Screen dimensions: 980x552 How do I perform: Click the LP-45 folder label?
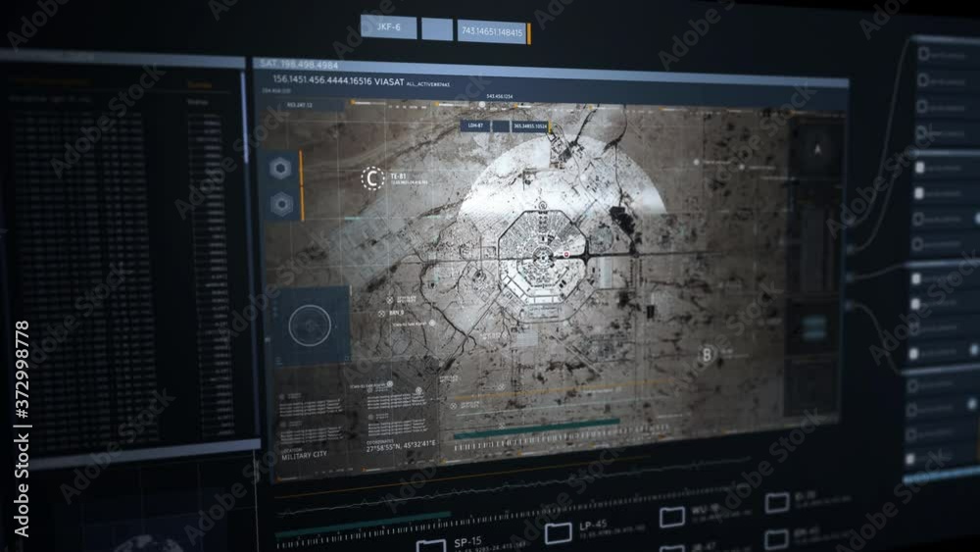coord(593,526)
